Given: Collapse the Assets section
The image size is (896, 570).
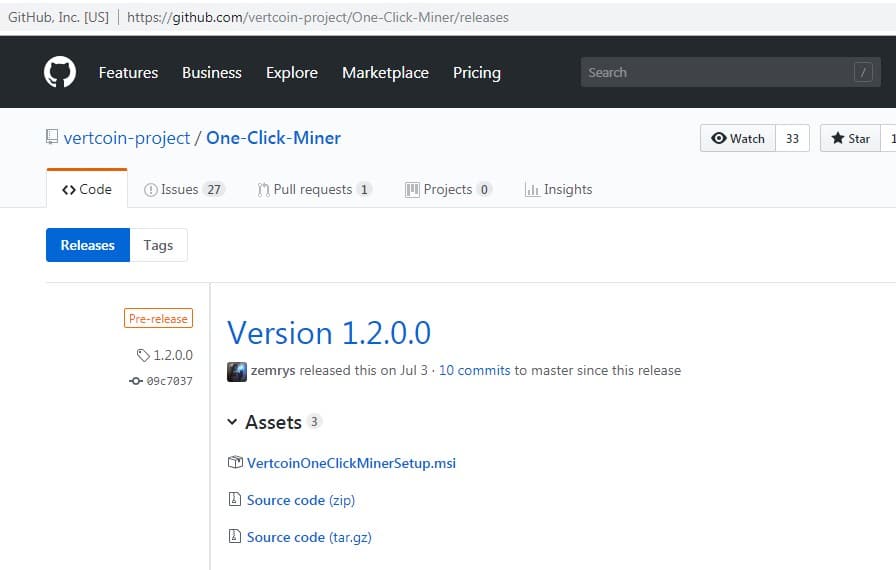Looking at the screenshot, I should pyautogui.click(x=232, y=422).
